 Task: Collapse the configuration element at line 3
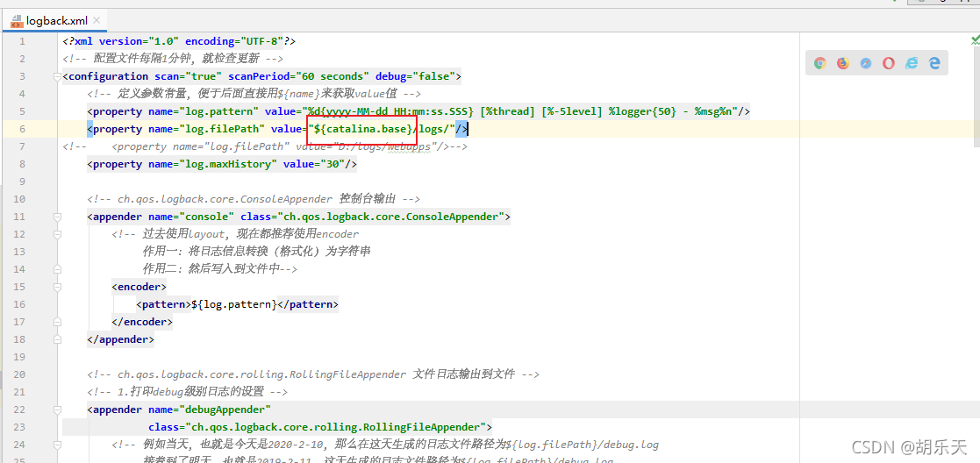pyautogui.click(x=58, y=77)
